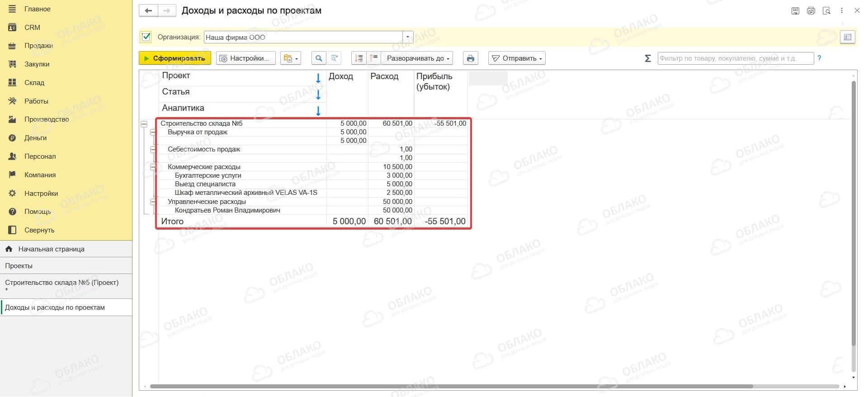Open the Разворачивать до dropdown
Viewport: 868px width, 397px height.
417,58
